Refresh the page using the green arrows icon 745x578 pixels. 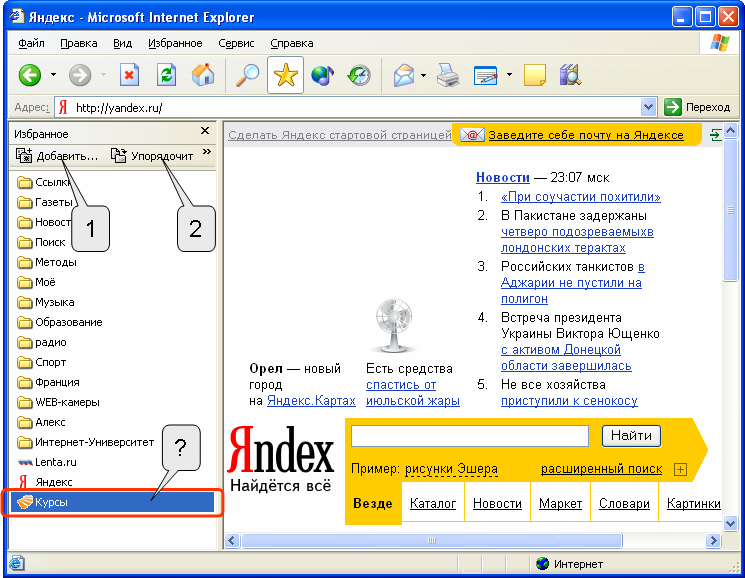tap(166, 75)
